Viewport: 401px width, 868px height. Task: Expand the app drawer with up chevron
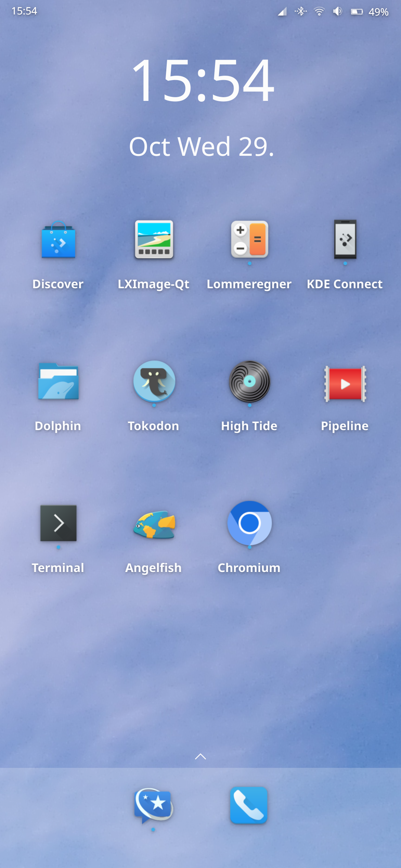(200, 756)
